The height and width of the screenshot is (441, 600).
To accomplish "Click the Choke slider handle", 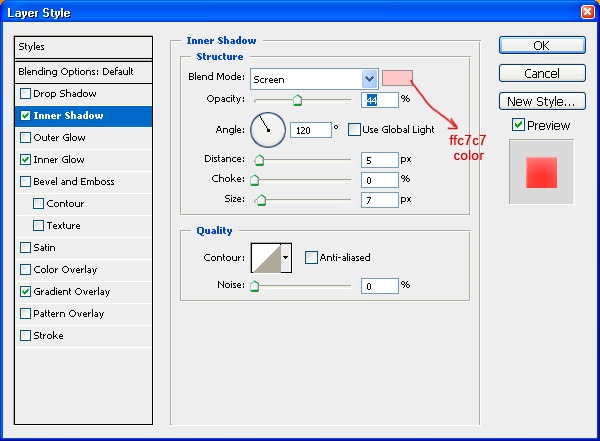I will pos(254,180).
